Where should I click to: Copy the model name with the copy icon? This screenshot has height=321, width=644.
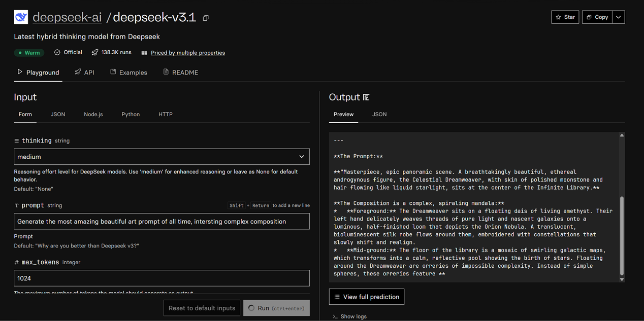(206, 18)
